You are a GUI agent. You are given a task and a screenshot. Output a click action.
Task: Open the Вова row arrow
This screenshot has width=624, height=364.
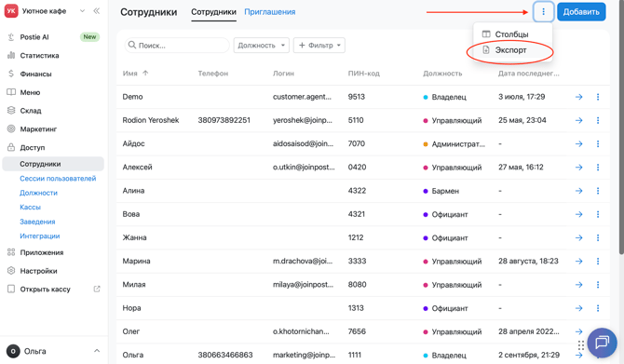coord(579,214)
